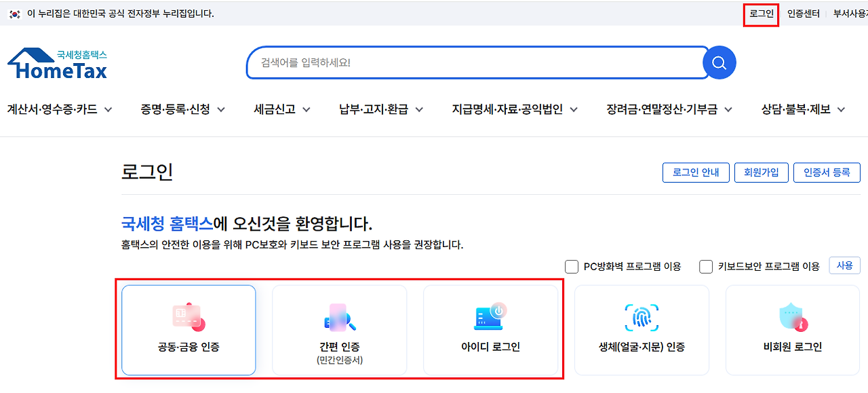
Task: Choose the 생체(얼굴·지문) 인증 fingerprint icon
Action: [642, 318]
